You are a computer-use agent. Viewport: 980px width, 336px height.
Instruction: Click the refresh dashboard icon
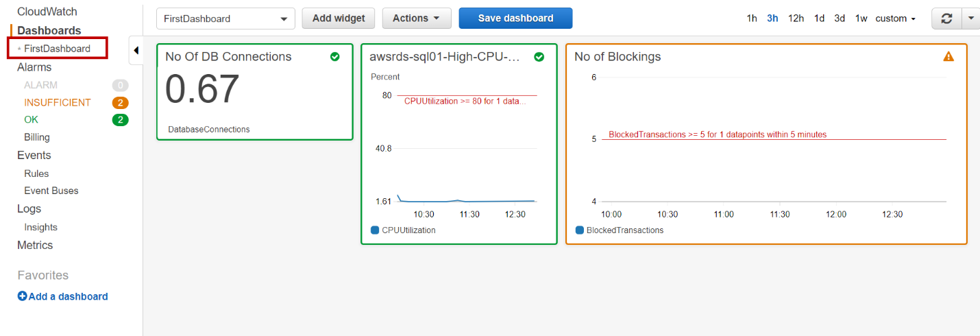click(x=946, y=19)
